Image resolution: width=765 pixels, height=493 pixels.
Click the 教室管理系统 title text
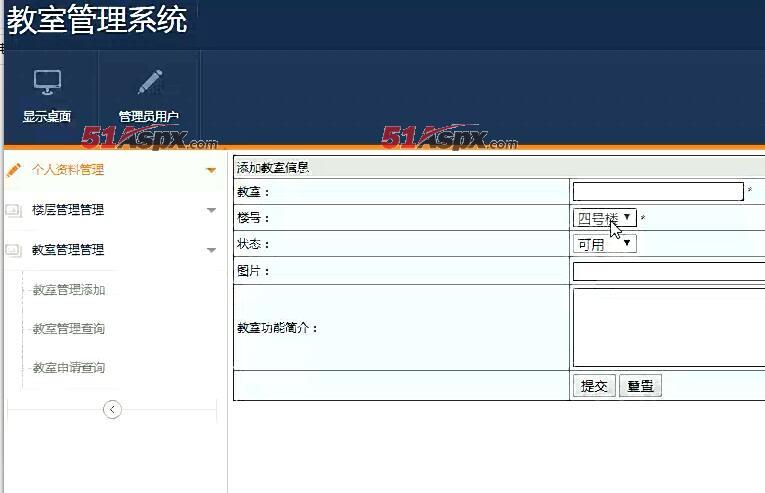(x=97, y=20)
